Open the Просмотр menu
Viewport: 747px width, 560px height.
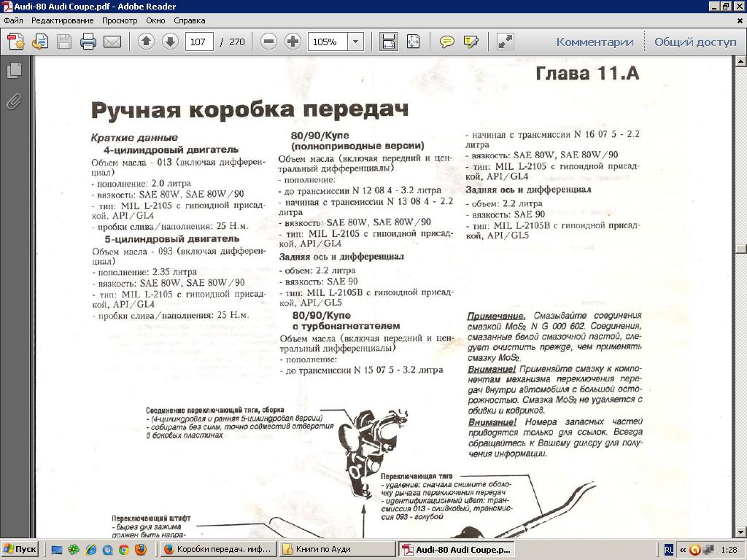120,20
